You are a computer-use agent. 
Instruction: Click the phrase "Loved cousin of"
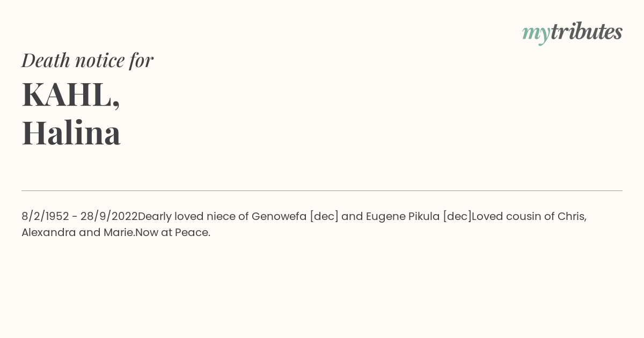(x=513, y=216)
